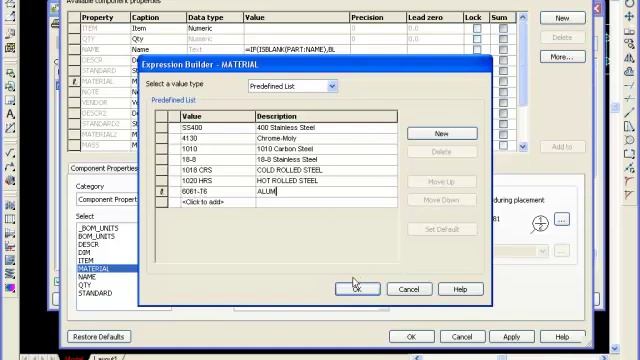This screenshot has width=640, height=360.
Task: Click the '<Click to add>' row
Action: pos(276,202)
